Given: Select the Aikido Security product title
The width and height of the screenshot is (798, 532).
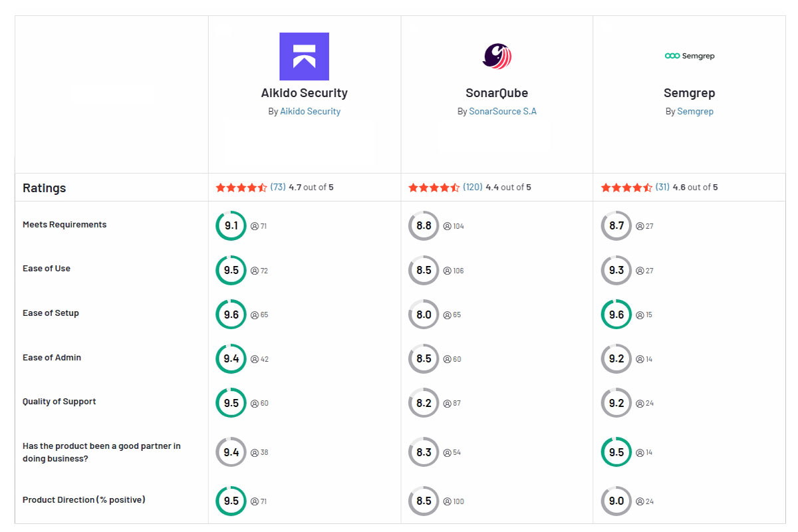Looking at the screenshot, I should point(304,93).
